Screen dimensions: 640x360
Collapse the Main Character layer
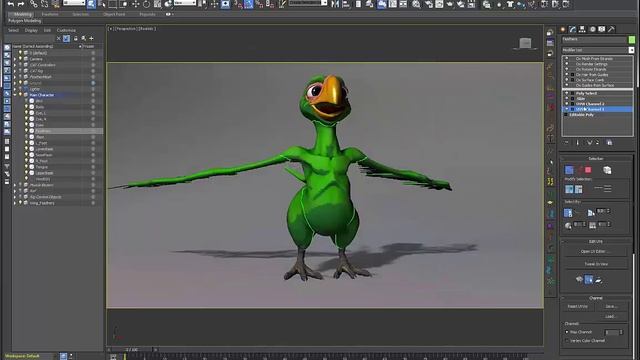15,95
